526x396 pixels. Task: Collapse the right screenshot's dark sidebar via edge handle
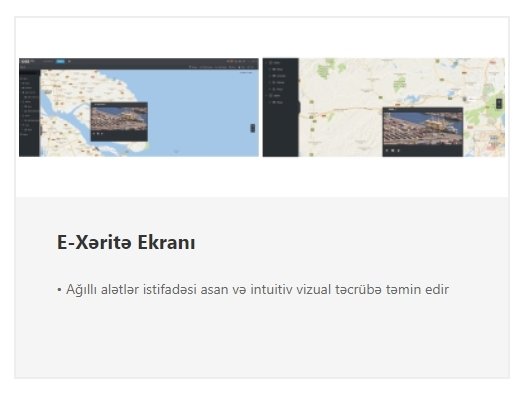point(299,107)
